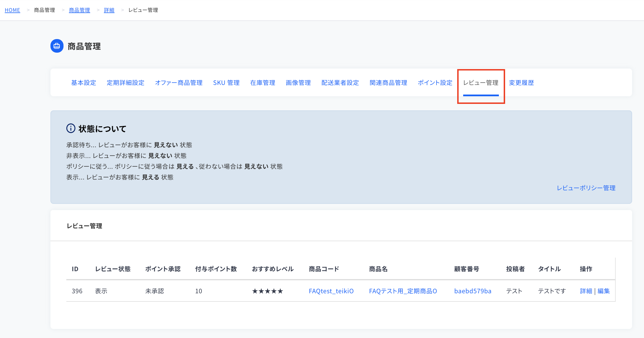Open the ポイント設定 tab

[435, 83]
